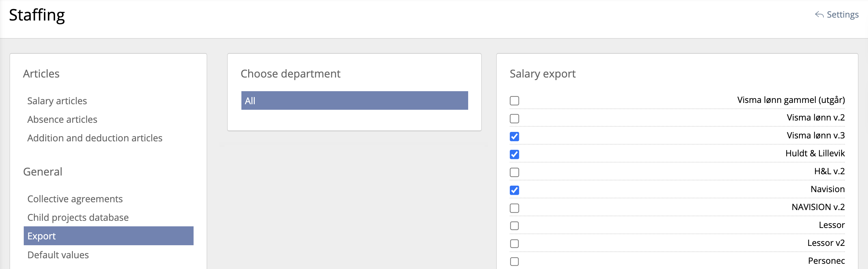Screen dimensions: 868x269
Task: Select the Export menu item
Action: point(108,236)
